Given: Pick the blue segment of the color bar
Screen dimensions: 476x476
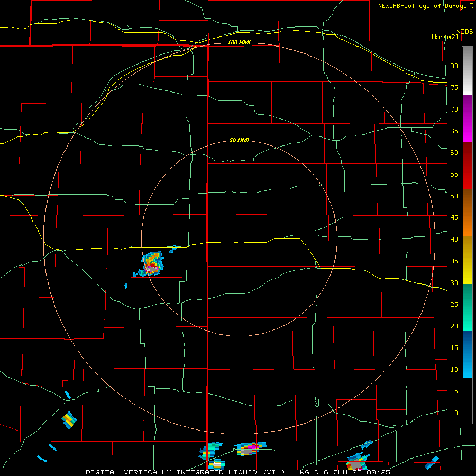Looking at the screenshot, I should (x=467, y=354).
